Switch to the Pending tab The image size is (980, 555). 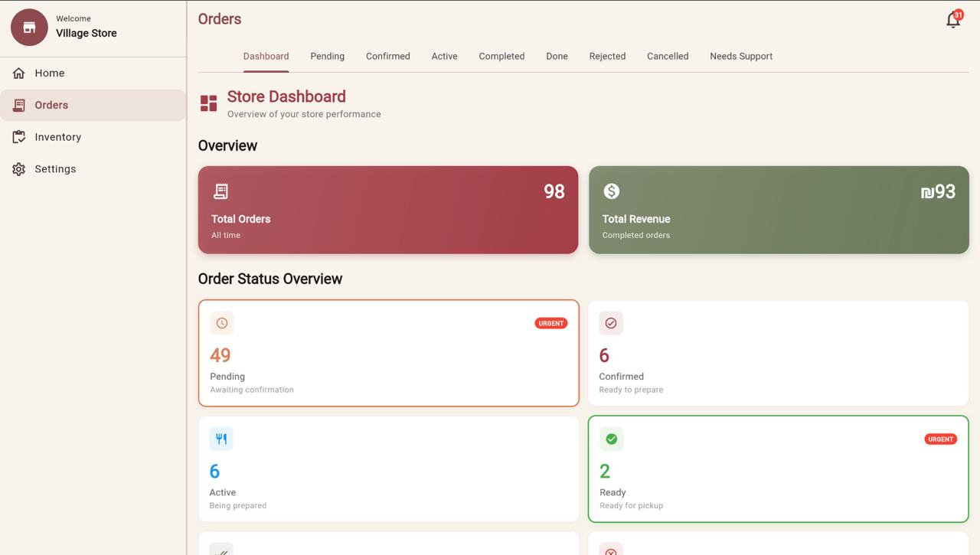327,56
